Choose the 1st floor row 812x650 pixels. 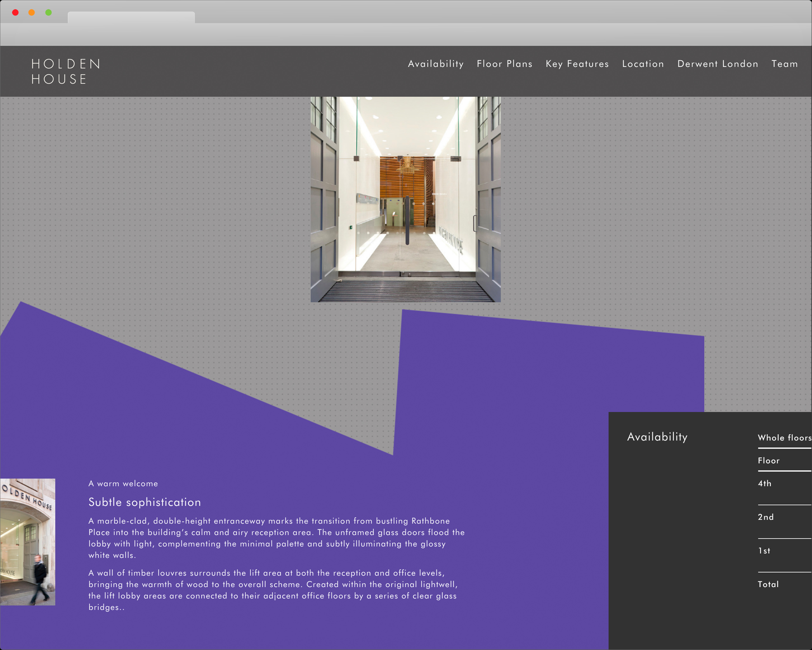coord(764,551)
